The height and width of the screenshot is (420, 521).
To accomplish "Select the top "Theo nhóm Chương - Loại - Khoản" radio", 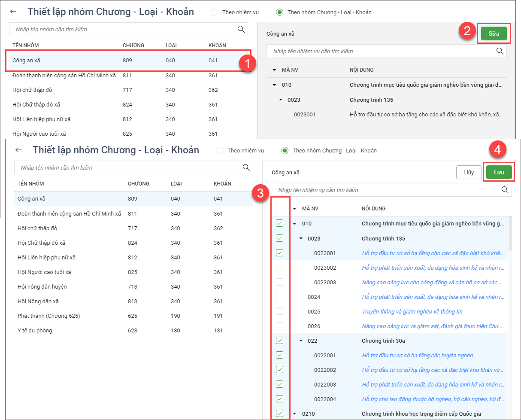I will click(x=280, y=12).
